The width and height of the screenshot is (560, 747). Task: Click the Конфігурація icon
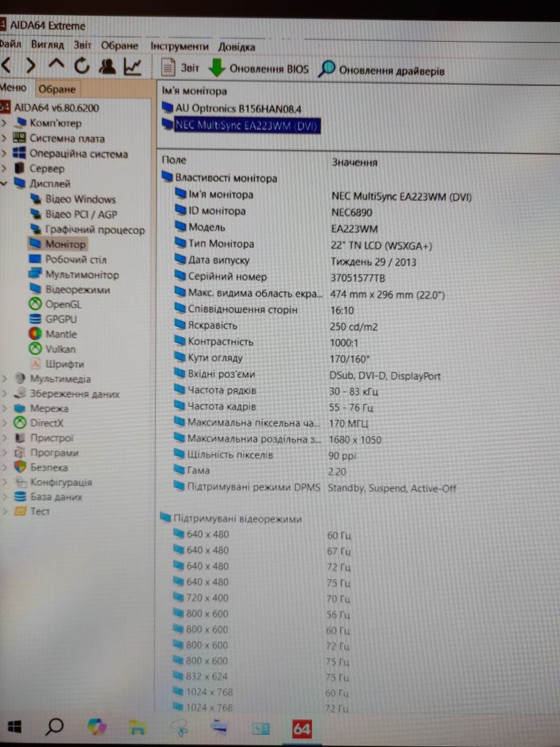point(20,482)
